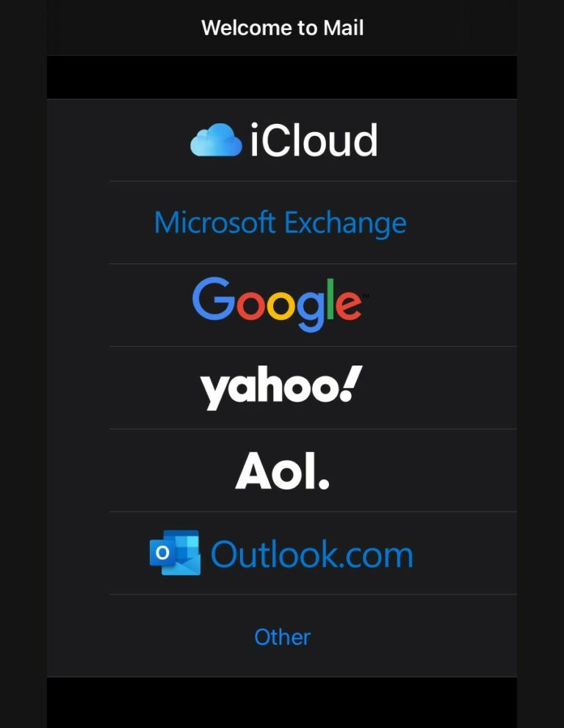564x728 pixels.
Task: Tap the blue iCloud cloud icon
Action: point(216,139)
